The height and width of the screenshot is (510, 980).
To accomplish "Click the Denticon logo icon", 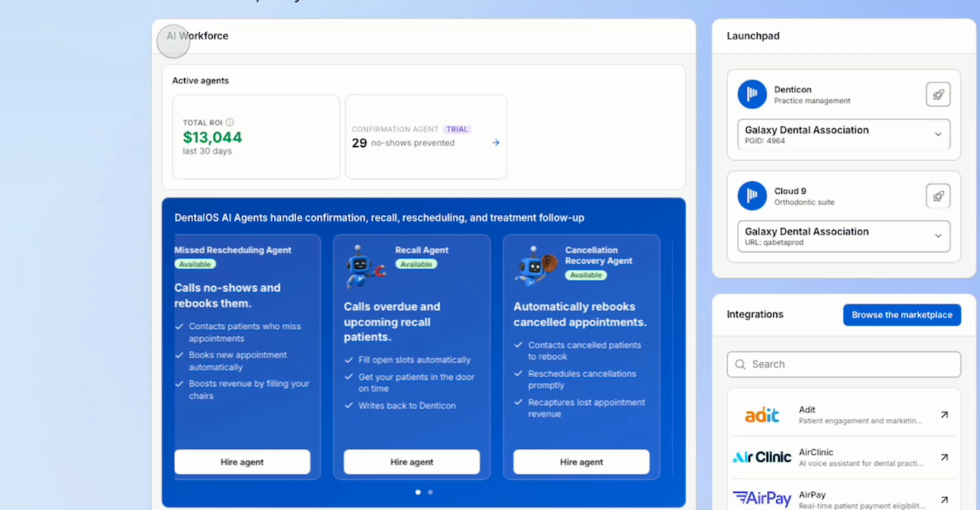I will click(x=752, y=94).
